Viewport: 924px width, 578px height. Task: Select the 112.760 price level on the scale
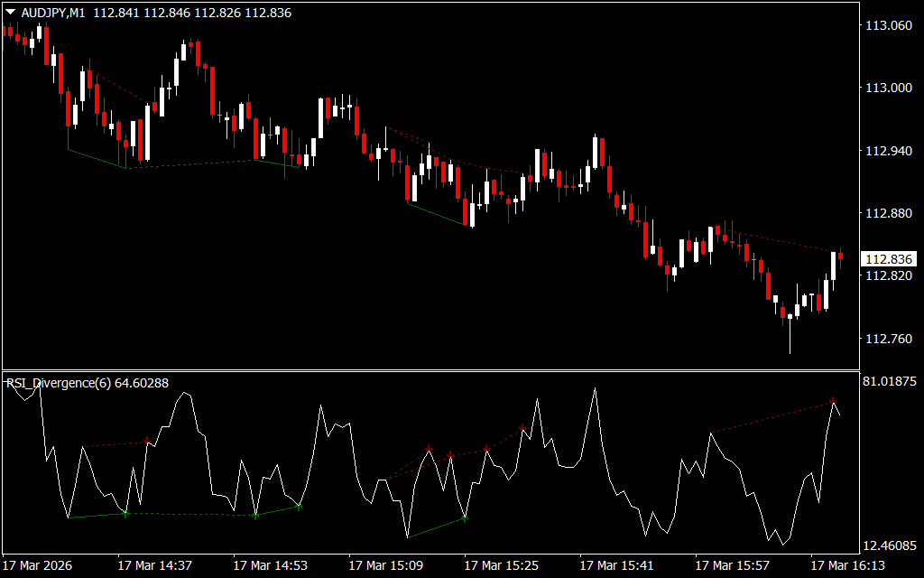889,340
